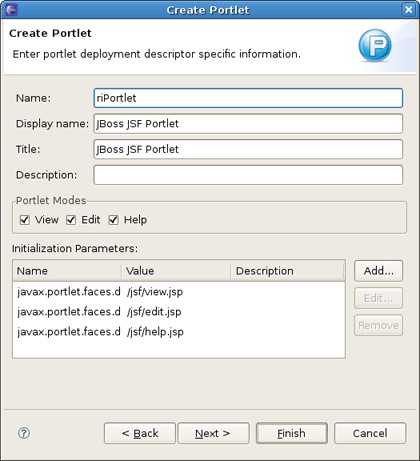Click the Eclipse icon in title bar
This screenshot has width=420, height=461.
coord(11,10)
